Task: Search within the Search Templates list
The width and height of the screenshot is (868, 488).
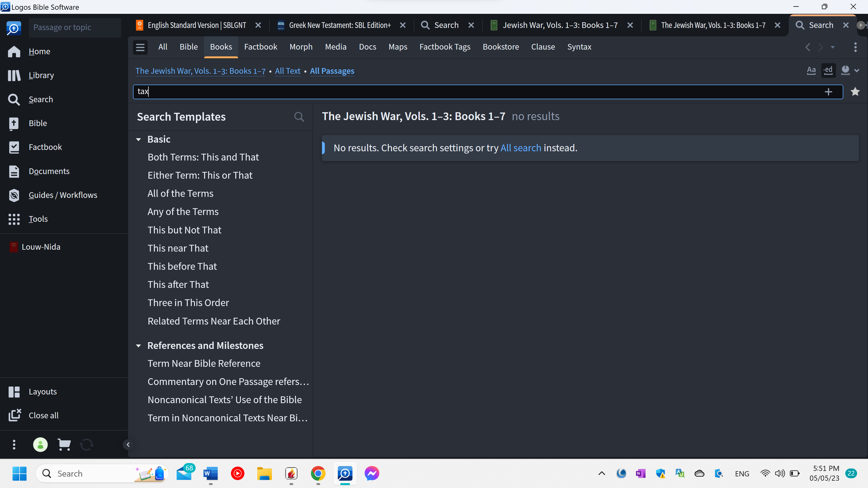Action: point(299,117)
